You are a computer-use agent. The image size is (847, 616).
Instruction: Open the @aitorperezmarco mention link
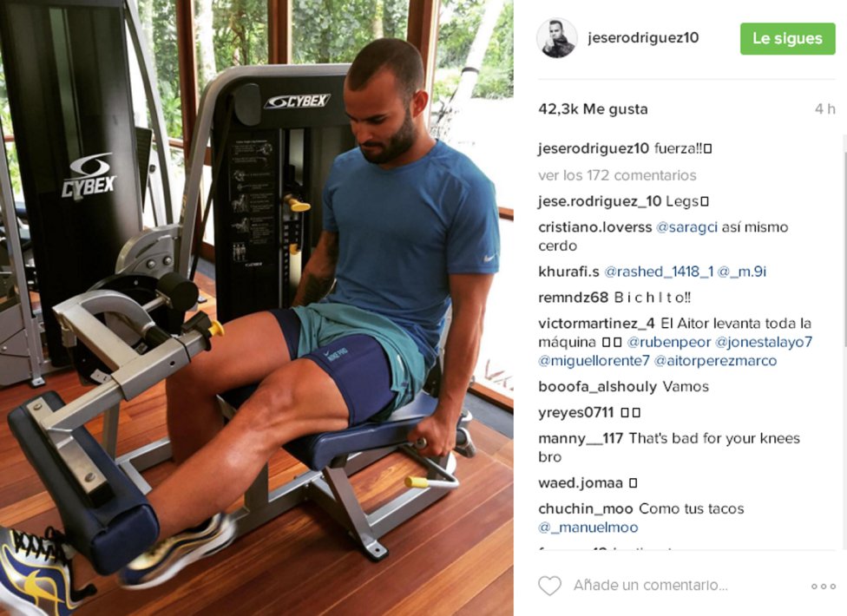click(x=715, y=361)
